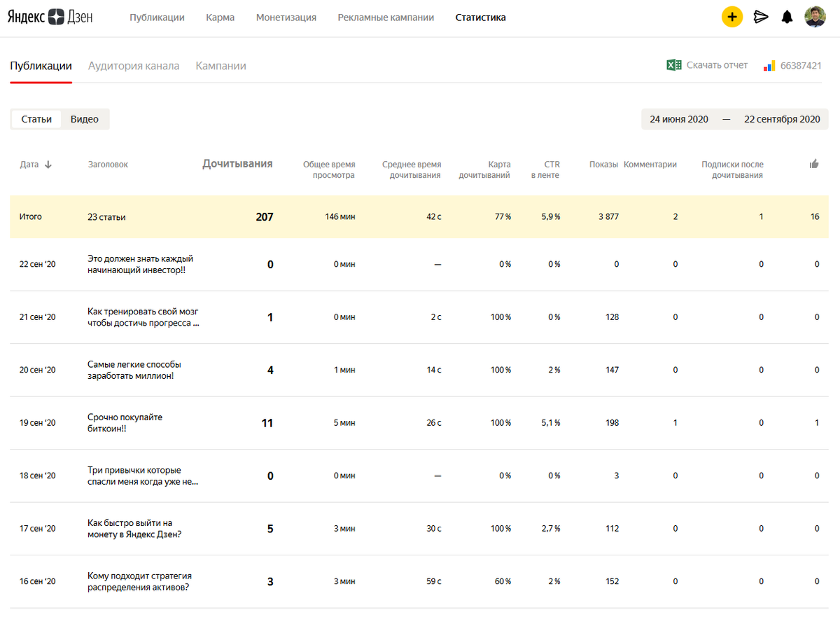Click the Яндекс Дзен logo
The image size is (840, 617).
(50, 18)
